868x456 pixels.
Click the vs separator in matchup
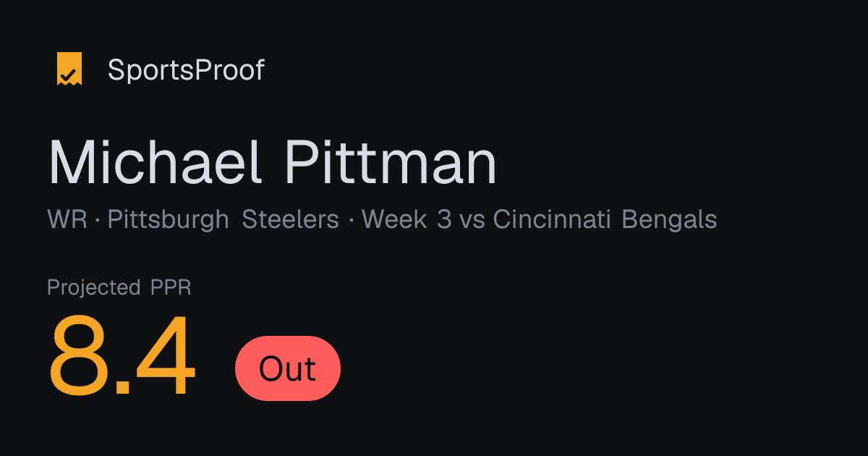[x=472, y=221]
